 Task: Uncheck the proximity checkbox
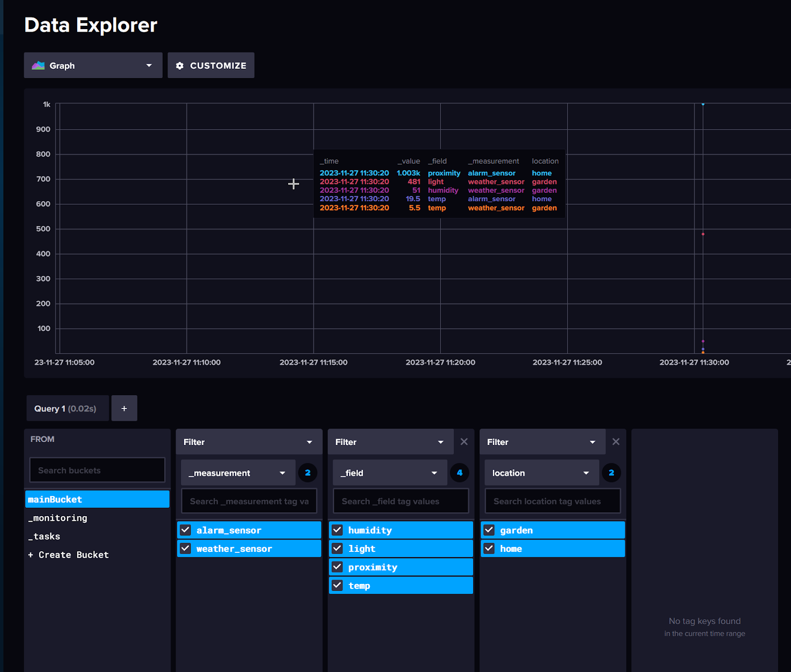click(x=337, y=567)
